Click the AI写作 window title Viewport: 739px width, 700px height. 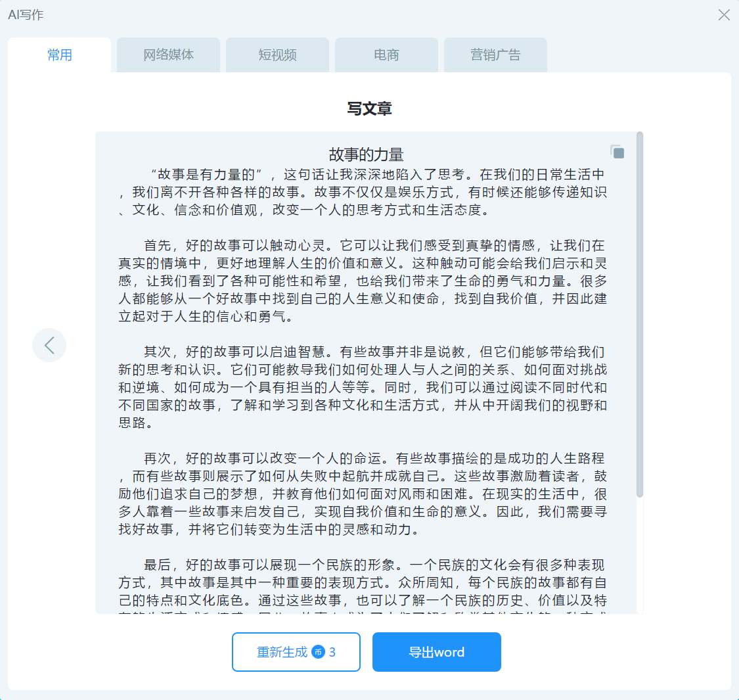tap(26, 14)
